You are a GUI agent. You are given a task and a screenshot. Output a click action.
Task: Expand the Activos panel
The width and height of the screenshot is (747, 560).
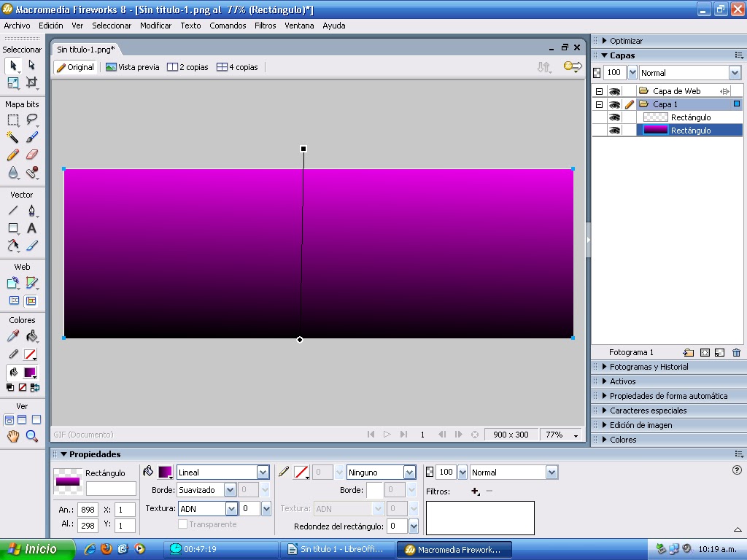click(x=605, y=381)
